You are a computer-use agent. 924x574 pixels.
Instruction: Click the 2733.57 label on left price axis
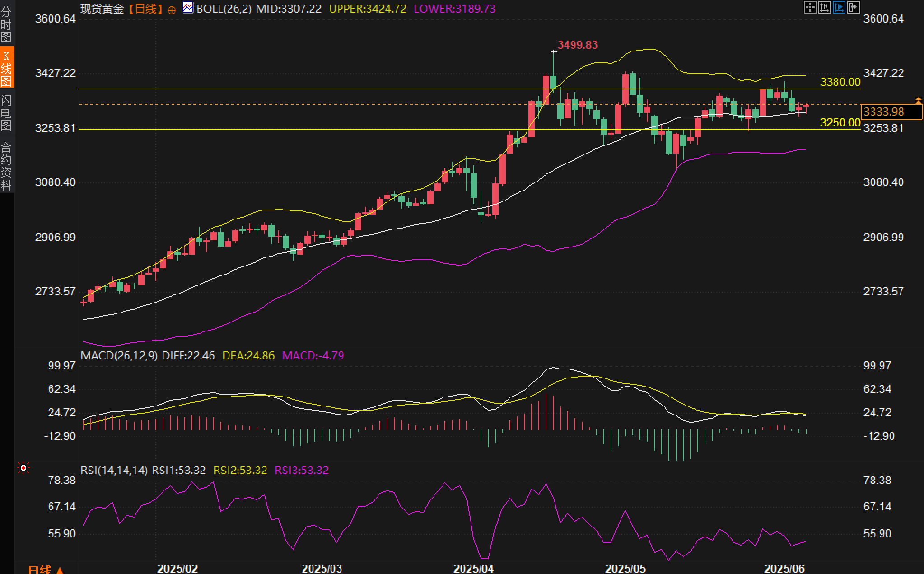pos(56,292)
